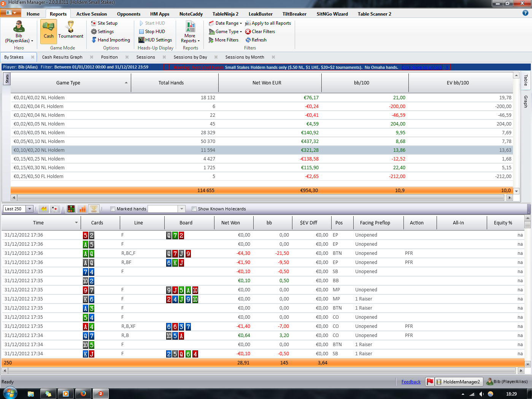The height and width of the screenshot is (399, 532).
Task: Open the LeakBuster ribbon tab
Action: click(x=260, y=14)
